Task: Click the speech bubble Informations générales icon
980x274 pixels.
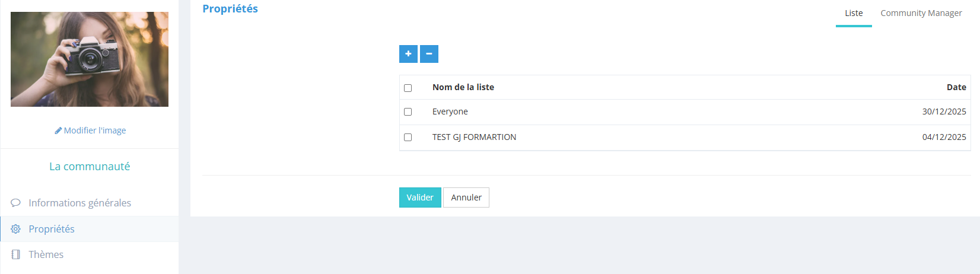Action: [x=16, y=203]
